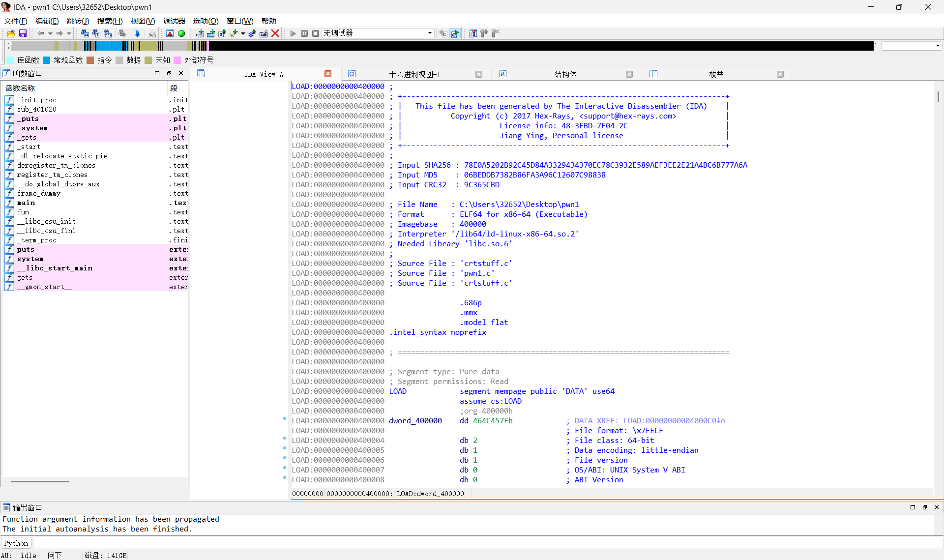
Task: Float the 函数窗口 panel
Action: [x=169, y=73]
